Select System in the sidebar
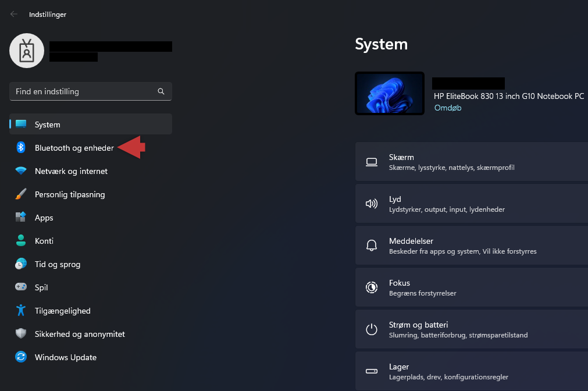This screenshot has width=588, height=391. click(x=91, y=124)
